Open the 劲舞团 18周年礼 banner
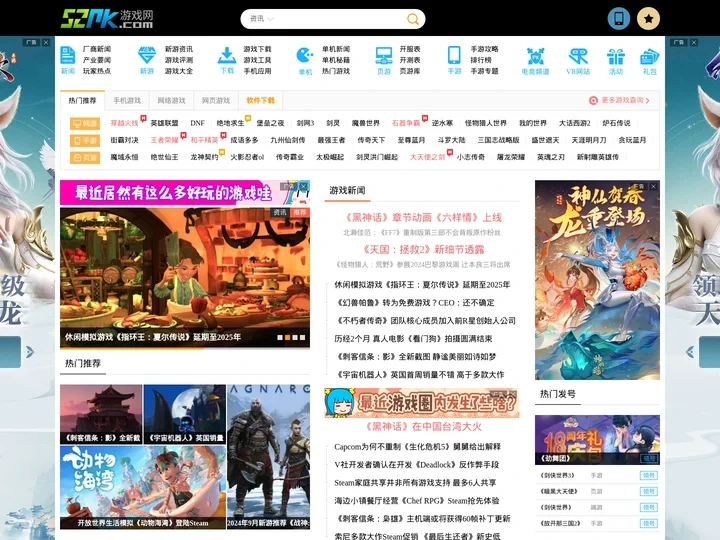The height and width of the screenshot is (540, 720). [x=597, y=440]
